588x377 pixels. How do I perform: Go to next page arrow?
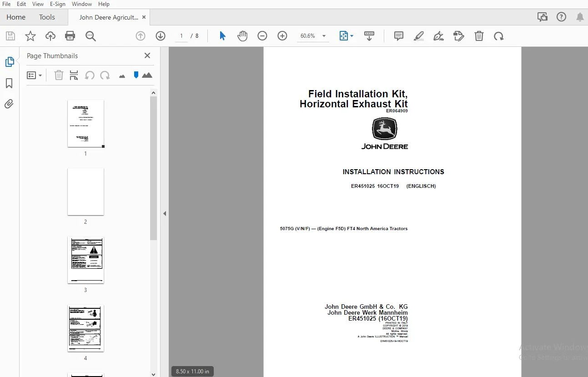[161, 36]
